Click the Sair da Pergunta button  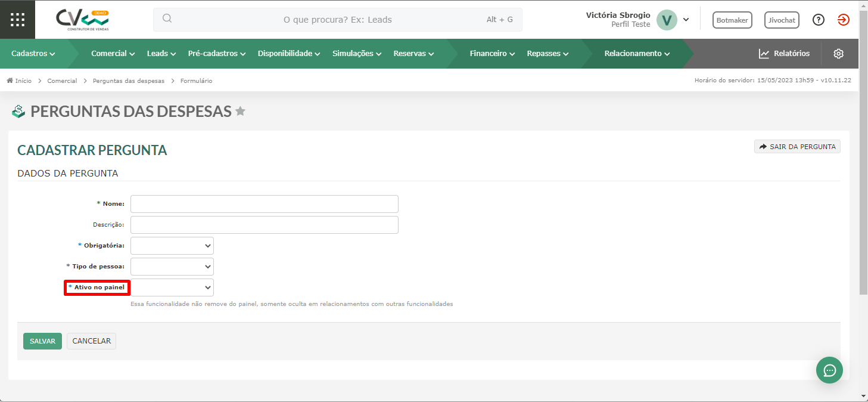(797, 147)
